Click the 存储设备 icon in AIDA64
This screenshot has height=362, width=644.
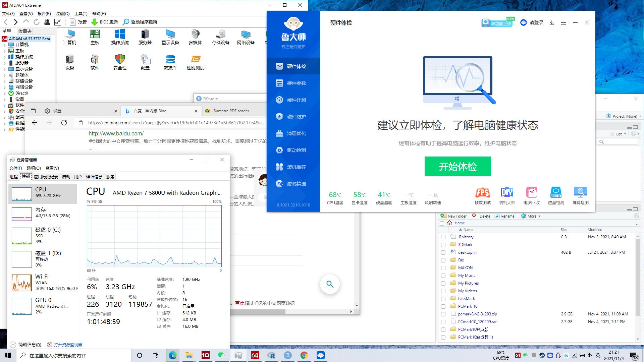pos(220,37)
